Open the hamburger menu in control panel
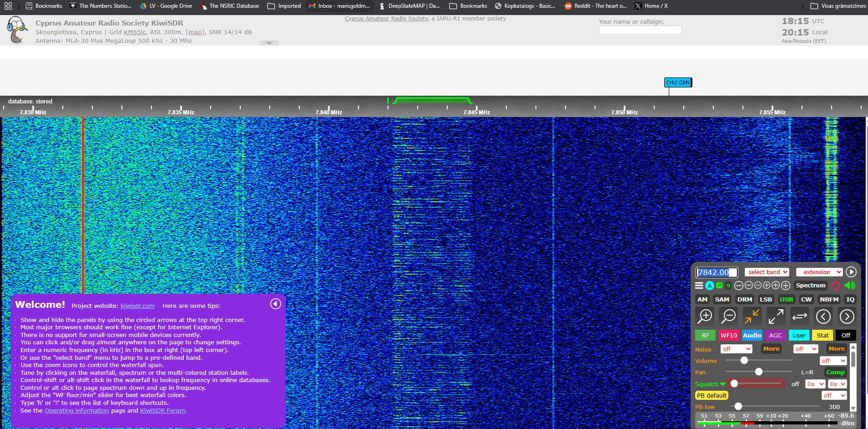Viewport: 868px width, 429px height. pyautogui.click(x=699, y=286)
